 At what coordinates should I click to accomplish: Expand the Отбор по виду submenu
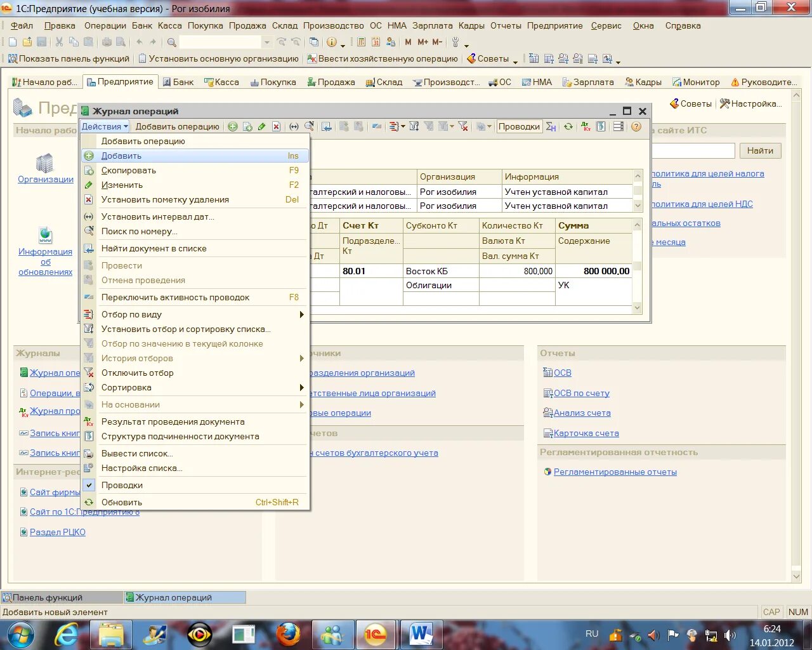(x=195, y=314)
